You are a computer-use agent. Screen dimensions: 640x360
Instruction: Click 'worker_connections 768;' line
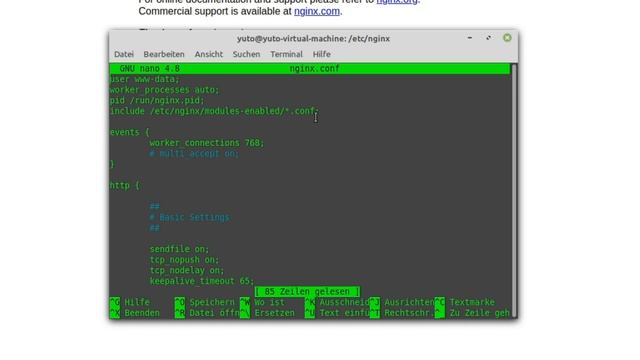pos(207,143)
